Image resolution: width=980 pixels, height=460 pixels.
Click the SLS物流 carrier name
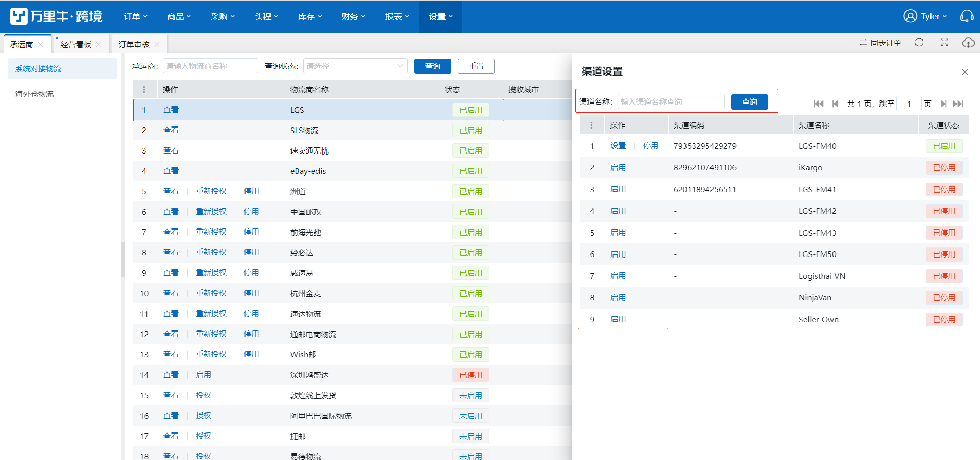point(304,131)
